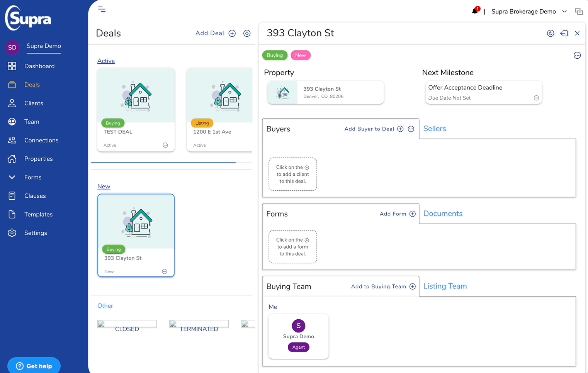Click the Dashboard grid icon
The height and width of the screenshot is (373, 588).
(12, 66)
